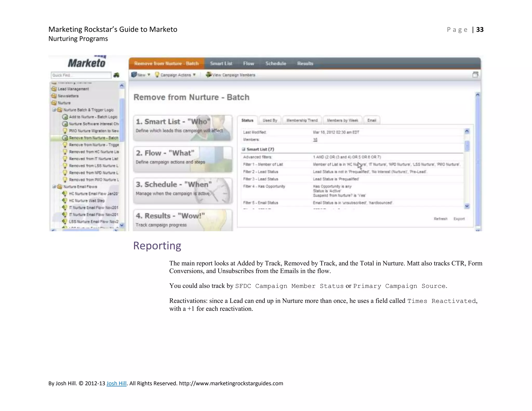The width and height of the screenshot is (532, 411).
Task: Open the Email sub-tab
Action: (372, 120)
